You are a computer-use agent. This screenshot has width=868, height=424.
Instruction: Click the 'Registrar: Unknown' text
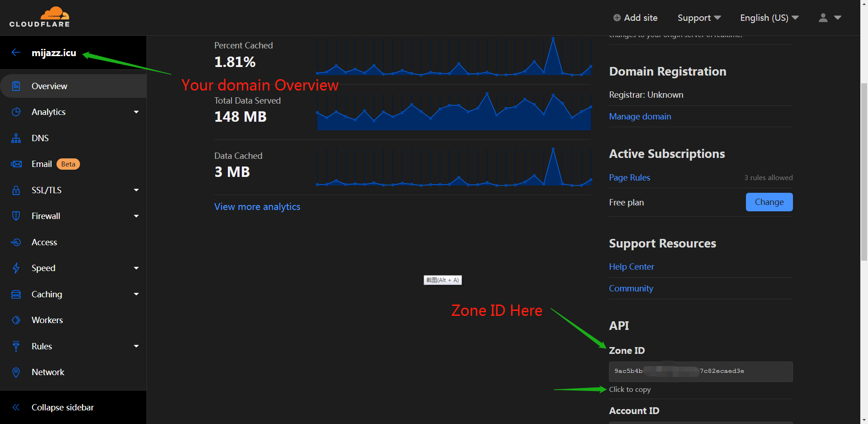(646, 95)
